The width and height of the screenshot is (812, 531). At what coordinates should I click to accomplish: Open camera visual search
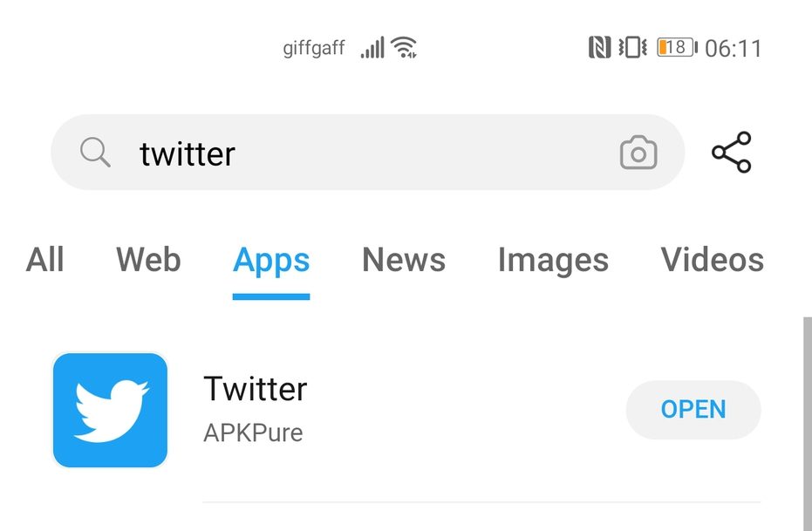point(638,153)
